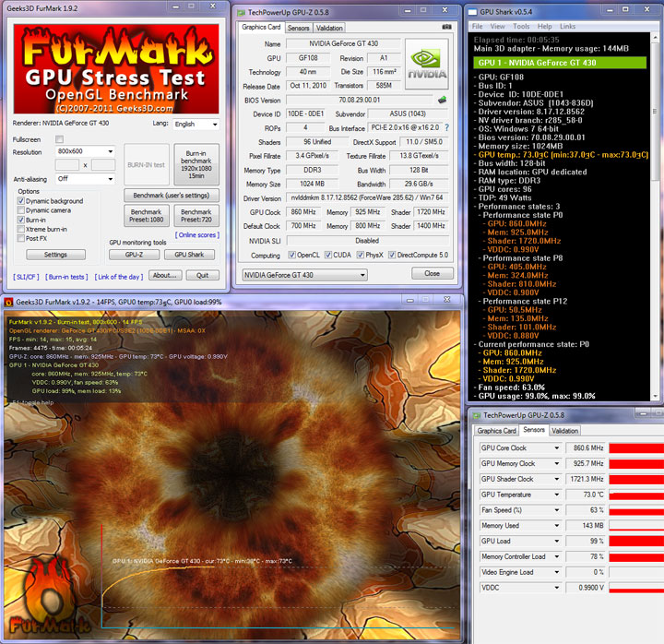The width and height of the screenshot is (664, 644).
Task: Click the Close button in GPU-Z
Action: 432,273
